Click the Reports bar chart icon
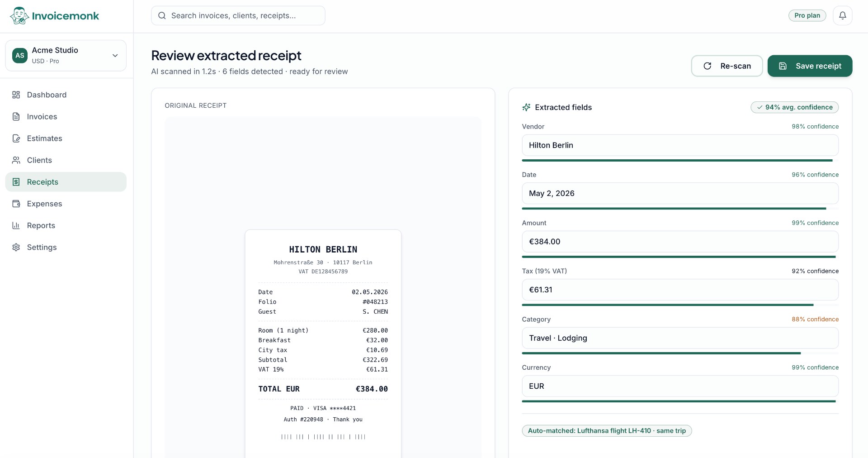This screenshot has height=458, width=868. tap(16, 225)
